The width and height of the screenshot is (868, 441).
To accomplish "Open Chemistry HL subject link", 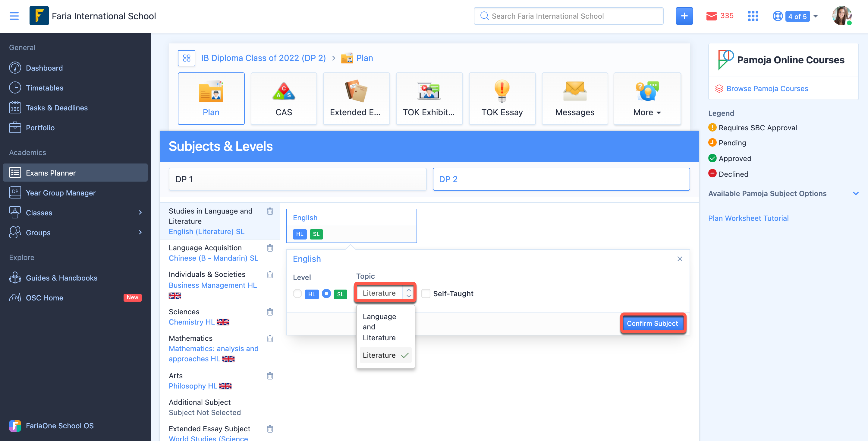I will pyautogui.click(x=191, y=322).
